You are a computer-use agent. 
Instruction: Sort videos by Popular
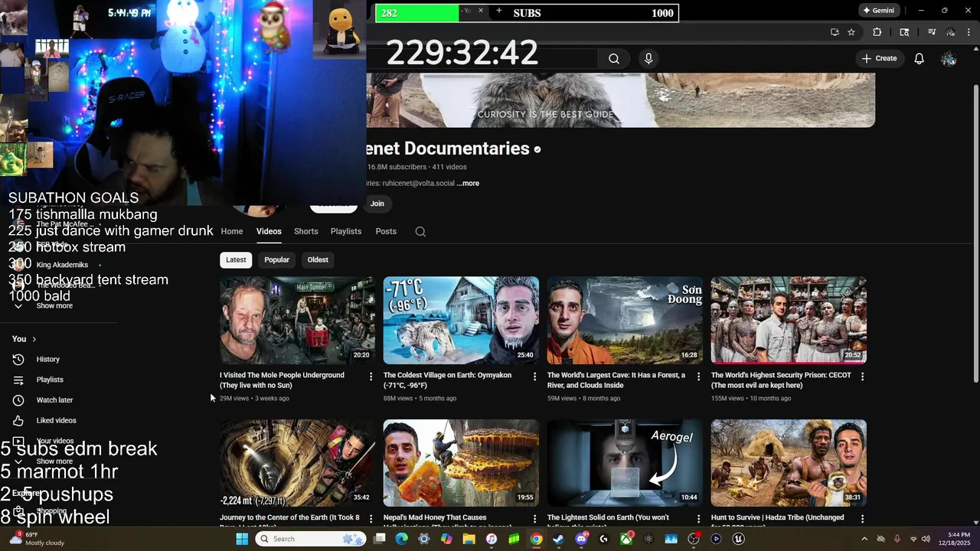coord(276,260)
